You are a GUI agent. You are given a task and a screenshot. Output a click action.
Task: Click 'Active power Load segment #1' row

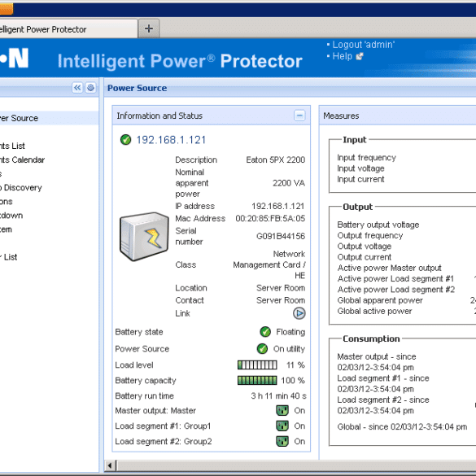tap(395, 278)
